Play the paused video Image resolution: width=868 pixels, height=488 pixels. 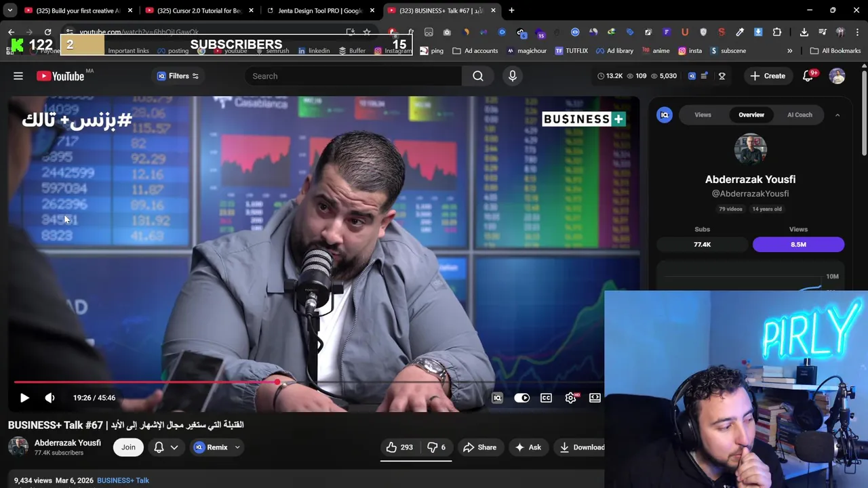24,398
